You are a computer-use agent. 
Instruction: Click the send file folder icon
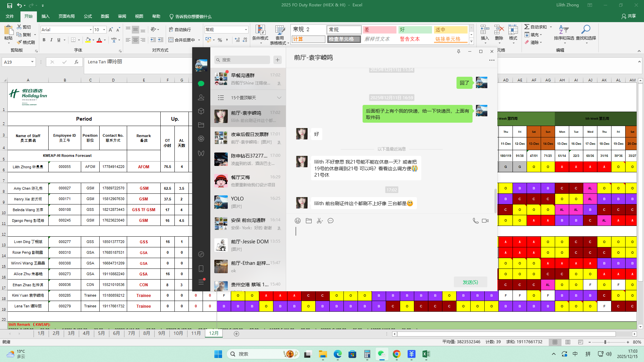[x=309, y=221]
